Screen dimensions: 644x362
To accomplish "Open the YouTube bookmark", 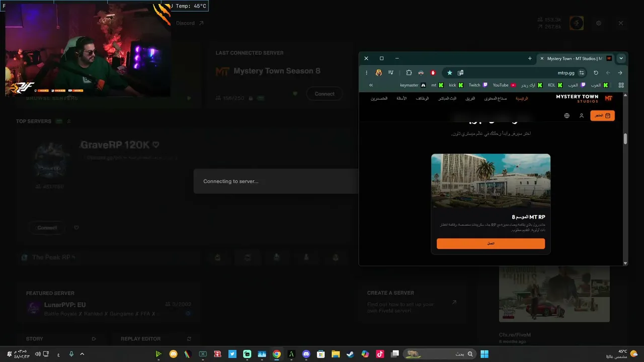I will (504, 85).
